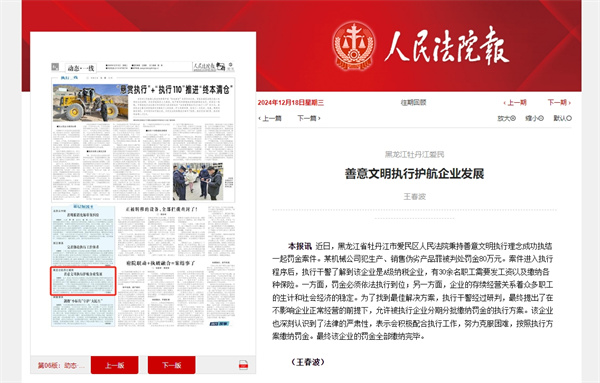Open article 正被扣押的设备 on the page

click(x=161, y=210)
